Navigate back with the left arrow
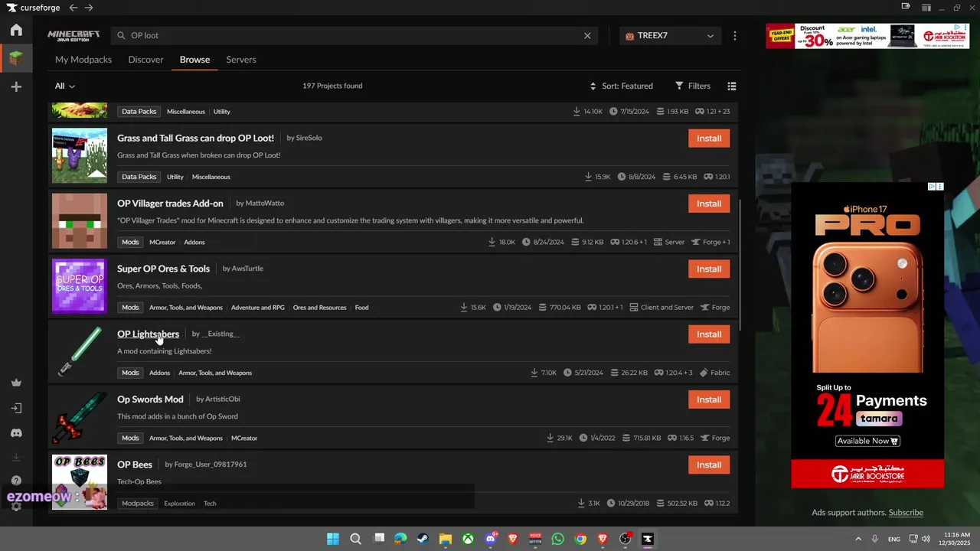This screenshot has width=980, height=551. point(73,8)
